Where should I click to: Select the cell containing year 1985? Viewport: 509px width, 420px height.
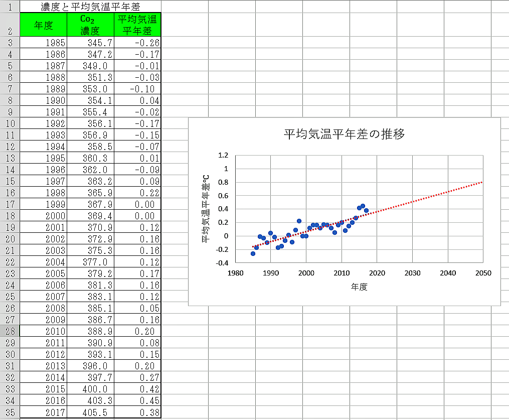pyautogui.click(x=43, y=43)
